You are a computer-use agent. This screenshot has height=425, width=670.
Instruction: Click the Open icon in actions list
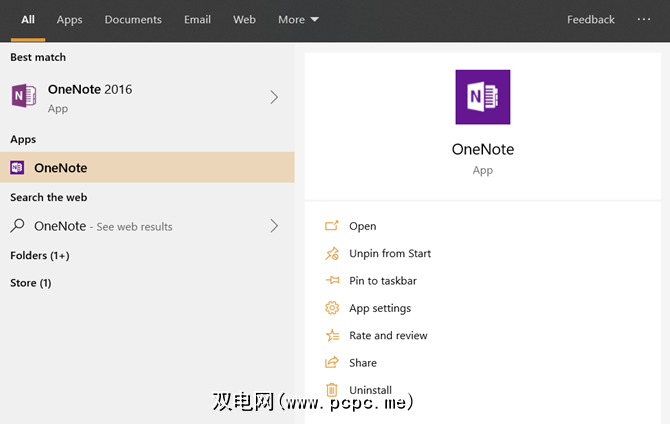(332, 226)
